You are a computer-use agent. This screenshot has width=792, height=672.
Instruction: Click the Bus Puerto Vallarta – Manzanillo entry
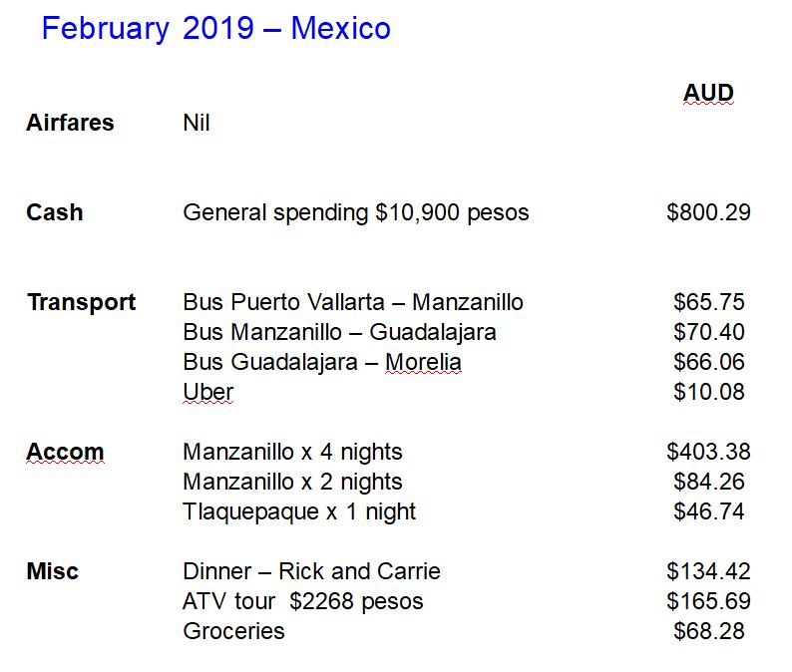point(352,302)
